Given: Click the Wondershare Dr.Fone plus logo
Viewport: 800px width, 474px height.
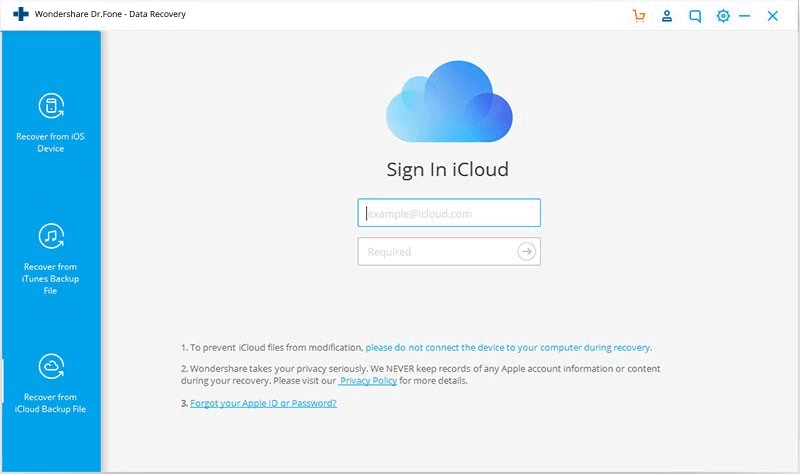Looking at the screenshot, I should (x=21, y=14).
